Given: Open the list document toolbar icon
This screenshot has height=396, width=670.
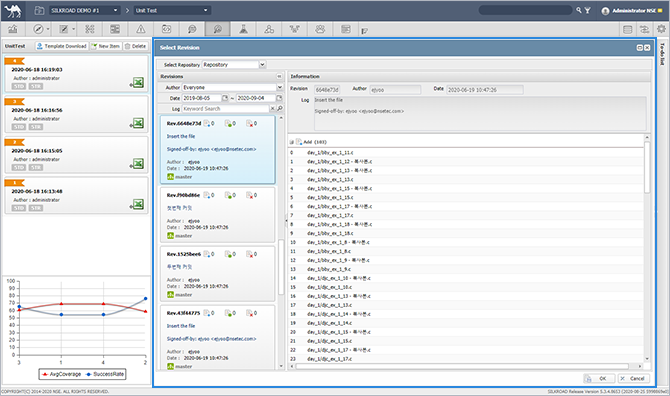Looking at the screenshot, I should 346,29.
